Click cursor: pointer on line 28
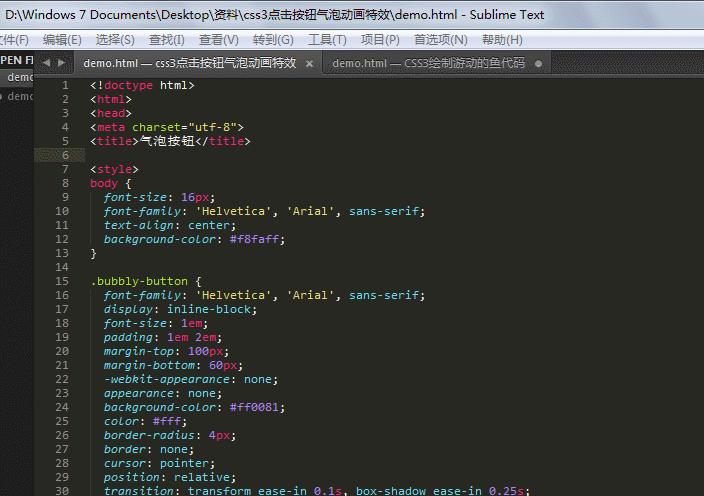This screenshot has height=496, width=704. [159, 463]
